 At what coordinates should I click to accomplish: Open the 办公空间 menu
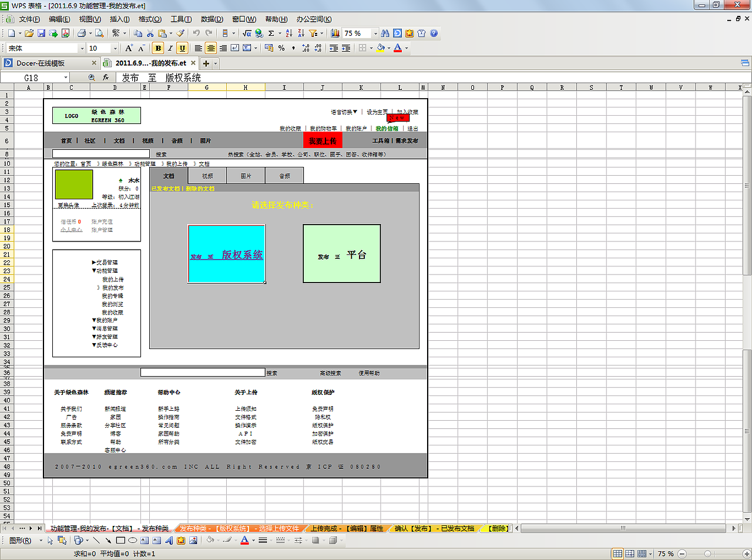tap(314, 19)
